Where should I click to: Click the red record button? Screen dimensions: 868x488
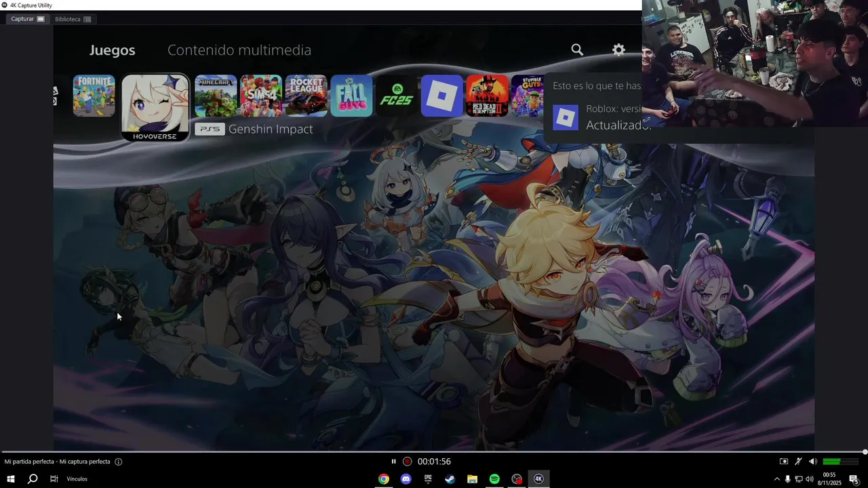pos(407,462)
